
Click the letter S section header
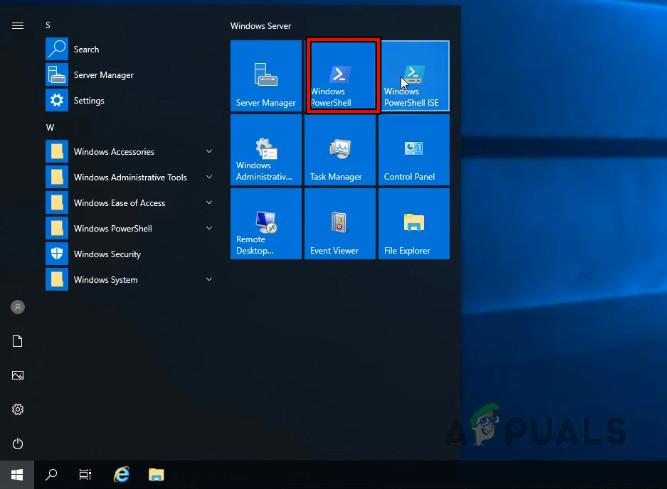48,26
